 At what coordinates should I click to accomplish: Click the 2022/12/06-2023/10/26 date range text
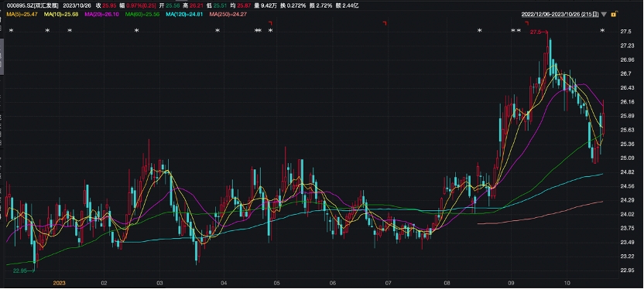click(560, 15)
